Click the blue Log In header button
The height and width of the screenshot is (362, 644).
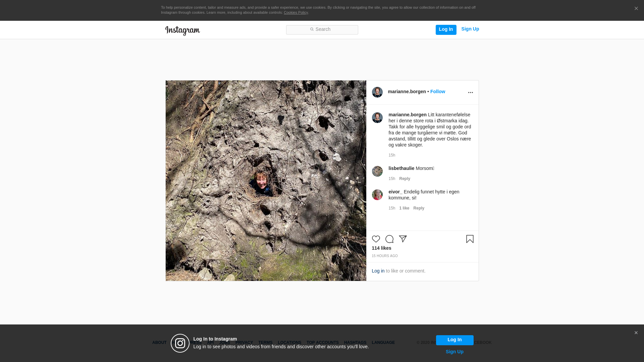pyautogui.click(x=446, y=30)
